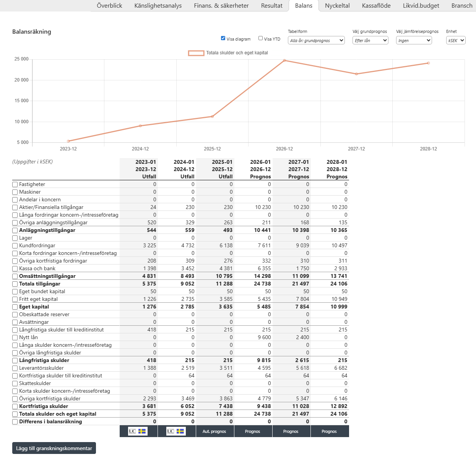
Task: Click Anläggningstillgångar value 10 441
Action: [262, 230]
